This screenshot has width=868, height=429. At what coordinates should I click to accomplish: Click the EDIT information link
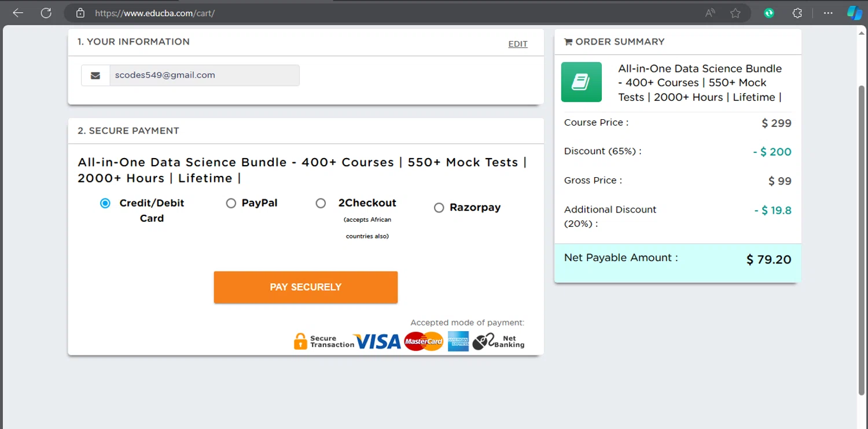tap(518, 44)
